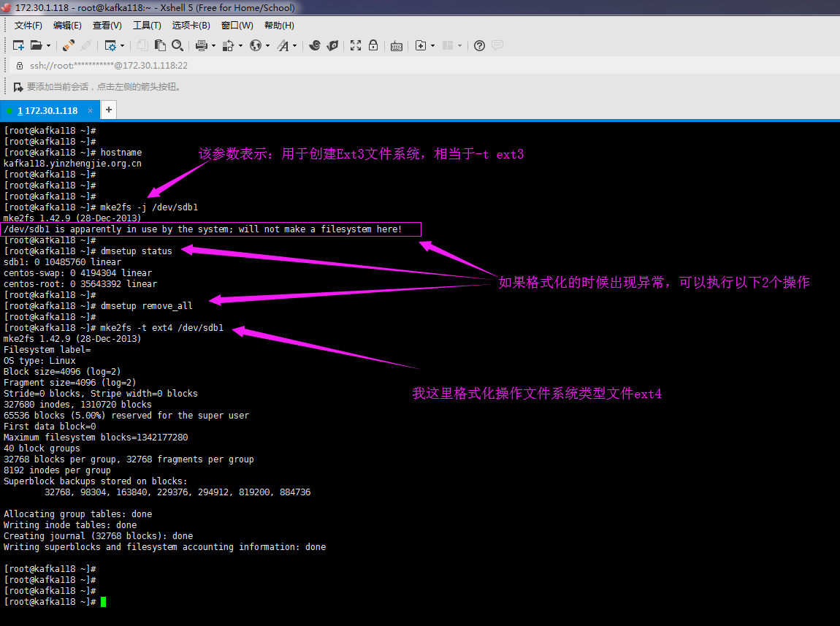Click the Encoding globe icon
The width and height of the screenshot is (840, 626).
pos(256,45)
